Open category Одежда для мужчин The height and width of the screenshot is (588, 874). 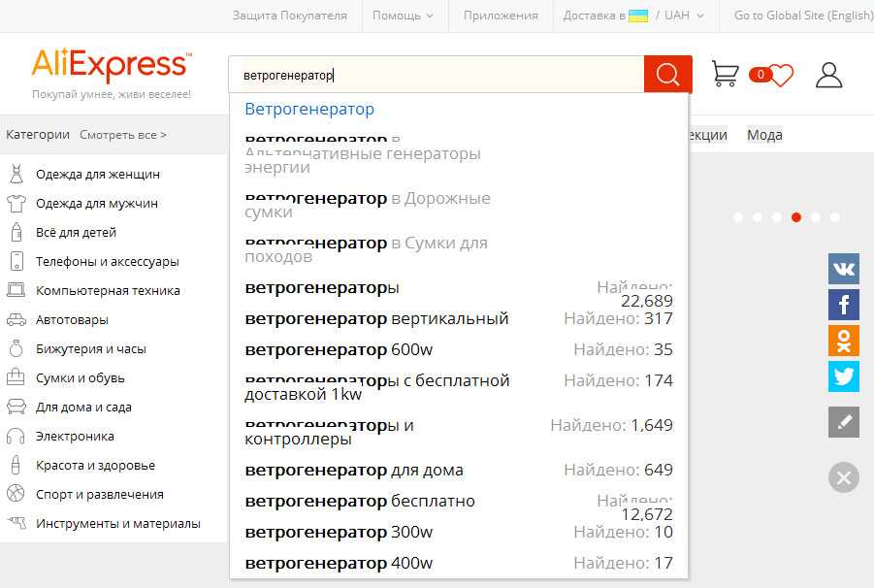click(97, 204)
